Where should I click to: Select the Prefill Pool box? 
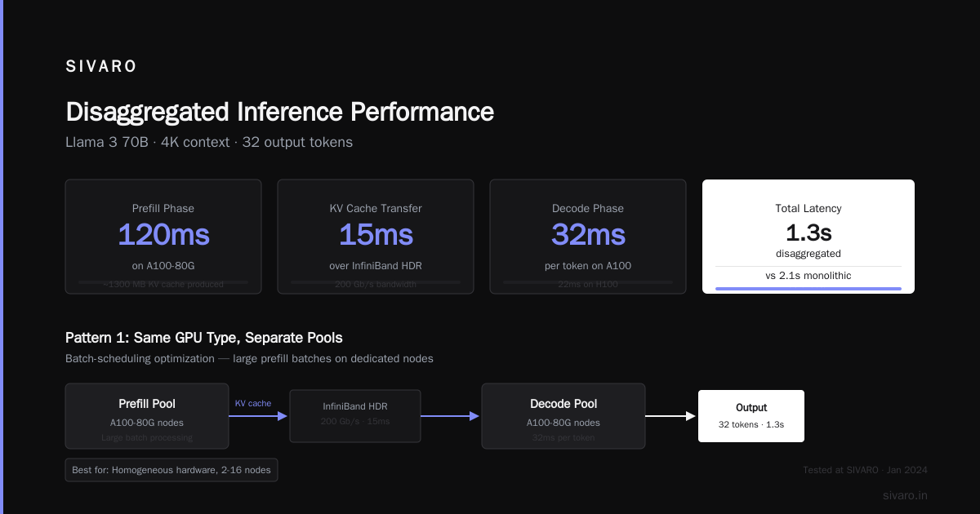(147, 416)
